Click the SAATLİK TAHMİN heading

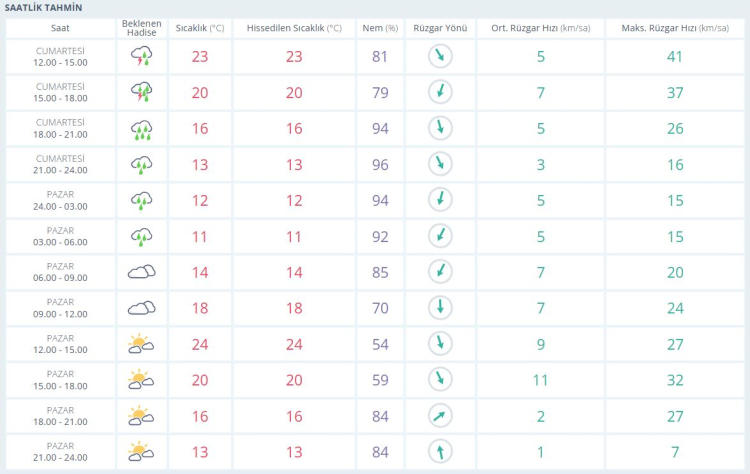(43, 7)
